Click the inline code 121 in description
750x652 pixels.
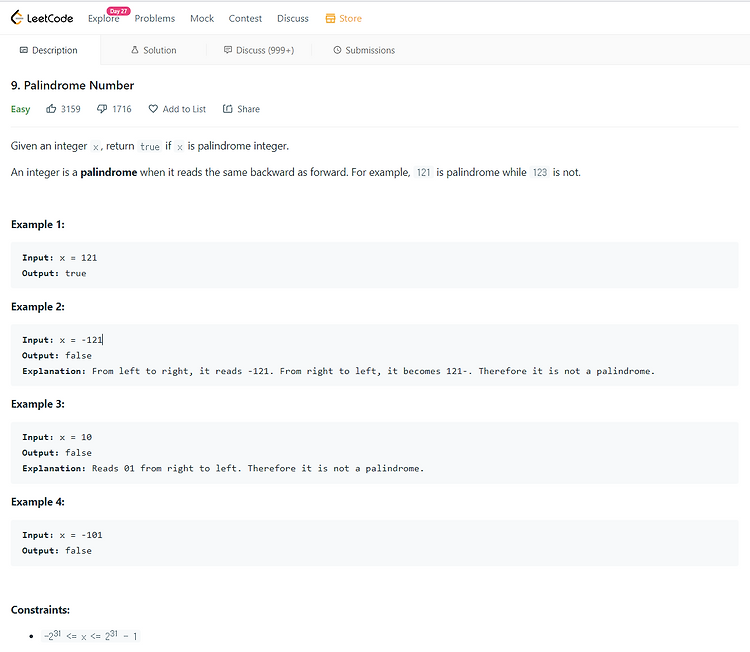423,172
